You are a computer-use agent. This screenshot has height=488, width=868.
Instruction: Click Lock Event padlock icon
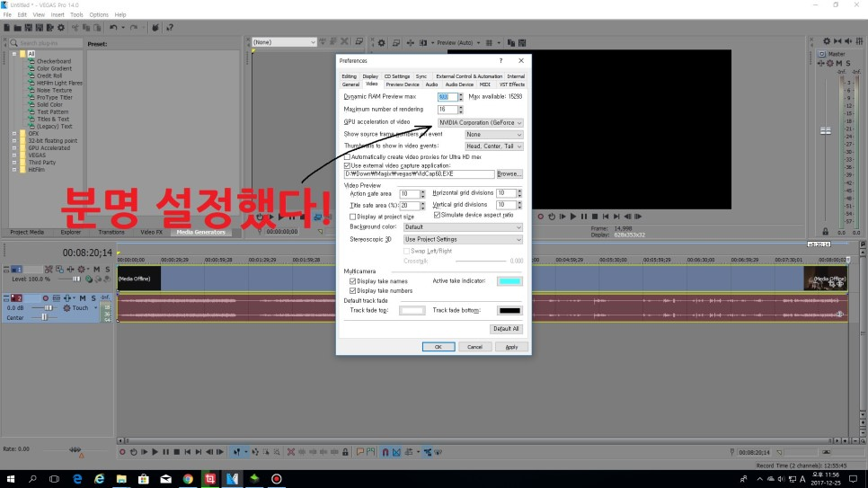coord(345,452)
